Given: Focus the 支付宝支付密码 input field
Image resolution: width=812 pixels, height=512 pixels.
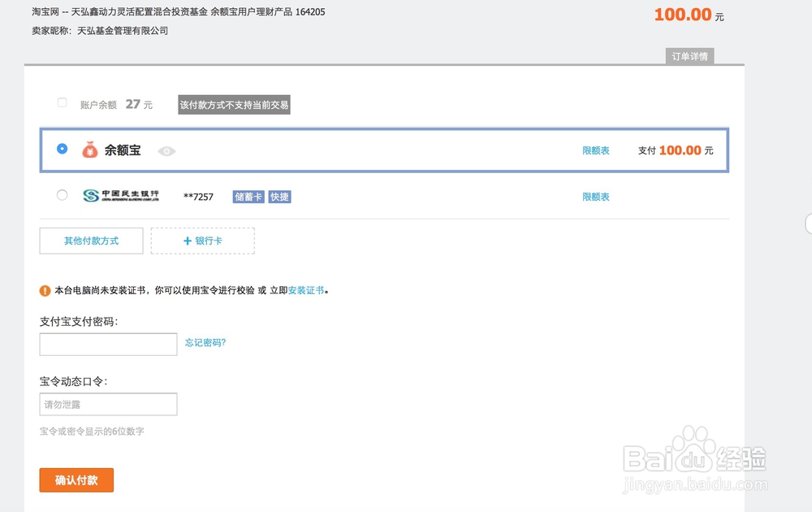Looking at the screenshot, I should [x=108, y=344].
